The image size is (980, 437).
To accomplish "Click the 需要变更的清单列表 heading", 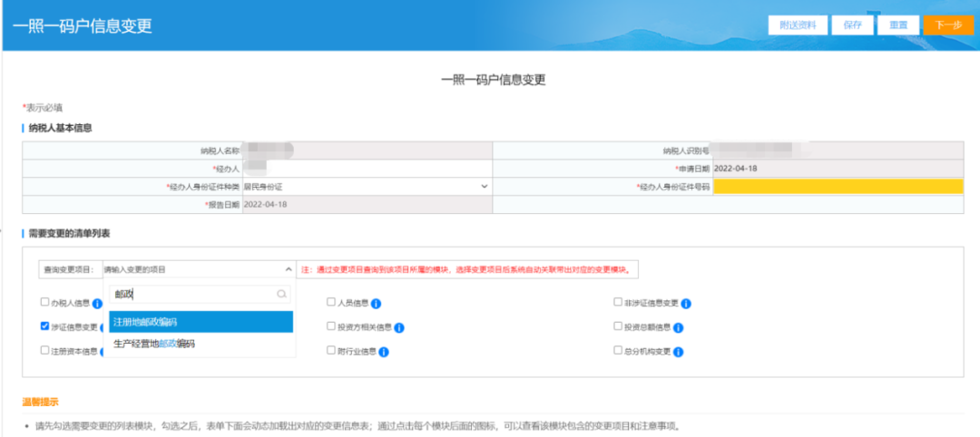I will click(69, 234).
